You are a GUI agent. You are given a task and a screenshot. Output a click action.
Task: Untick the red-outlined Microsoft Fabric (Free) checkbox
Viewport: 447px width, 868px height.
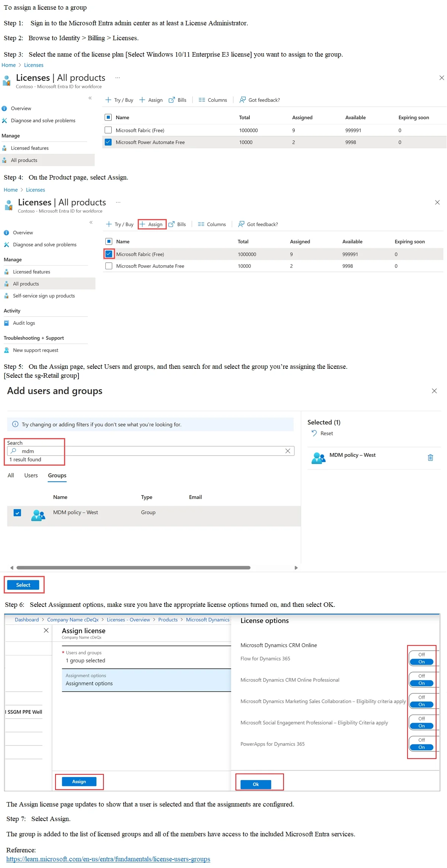(109, 254)
